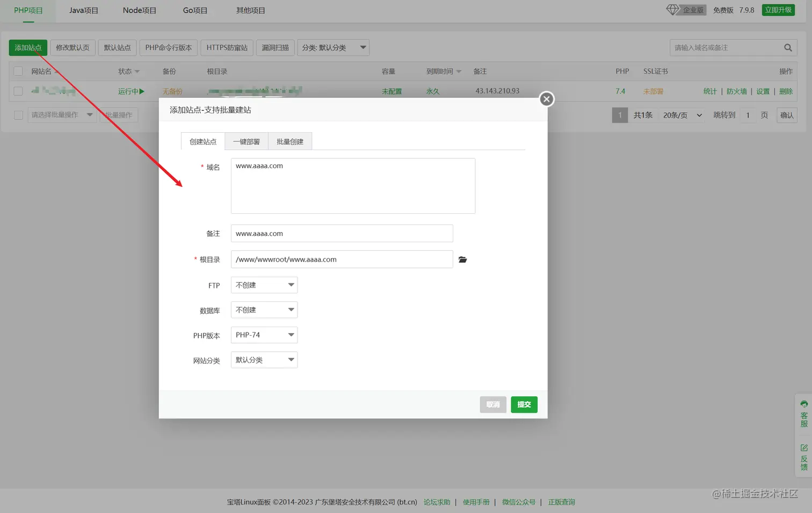This screenshot has height=513, width=812.
Task: Click the page 1 pagination button
Action: 620,115
